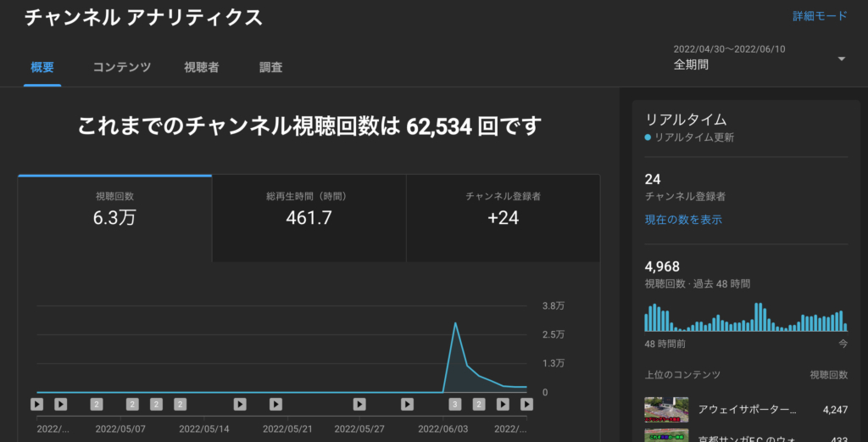Viewport: 868px width, 442px height.
Task: Select the 調査 tab
Action: (x=271, y=67)
